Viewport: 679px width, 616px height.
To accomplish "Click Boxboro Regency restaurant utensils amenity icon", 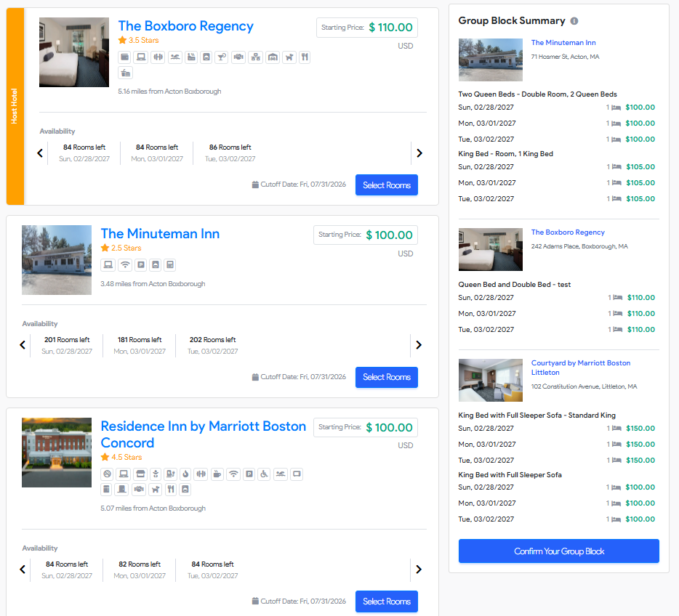I will tap(305, 57).
